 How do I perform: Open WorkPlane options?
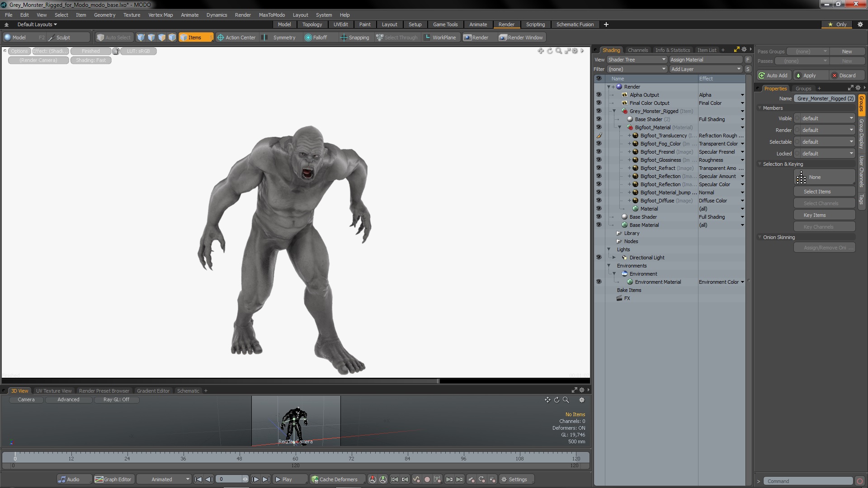pos(440,38)
